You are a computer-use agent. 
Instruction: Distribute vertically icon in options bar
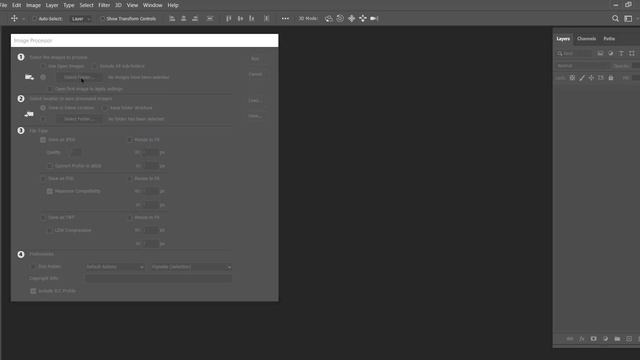[x=267, y=18]
